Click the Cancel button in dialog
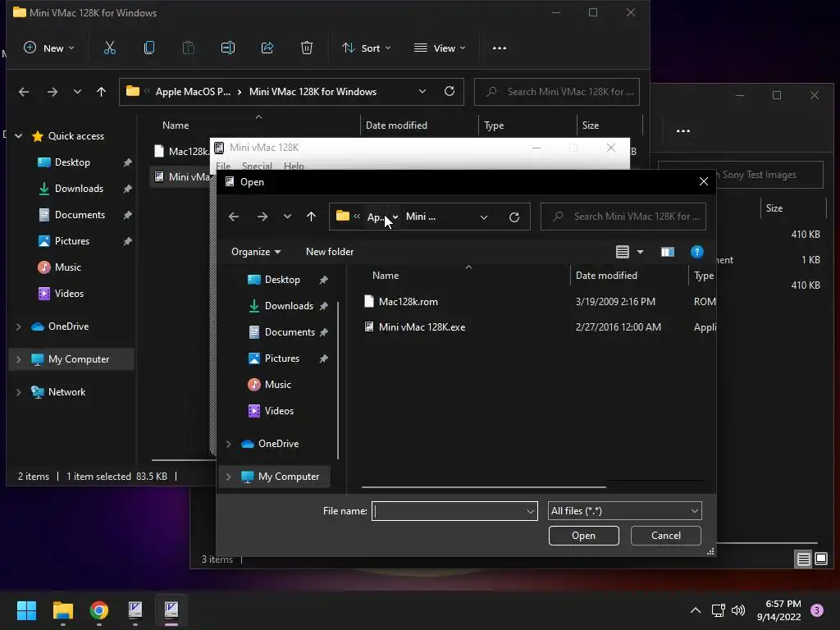 tap(666, 536)
